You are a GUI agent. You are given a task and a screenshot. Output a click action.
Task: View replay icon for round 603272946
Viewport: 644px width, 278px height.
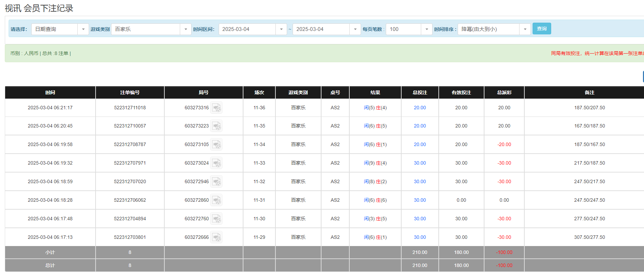[216, 182]
